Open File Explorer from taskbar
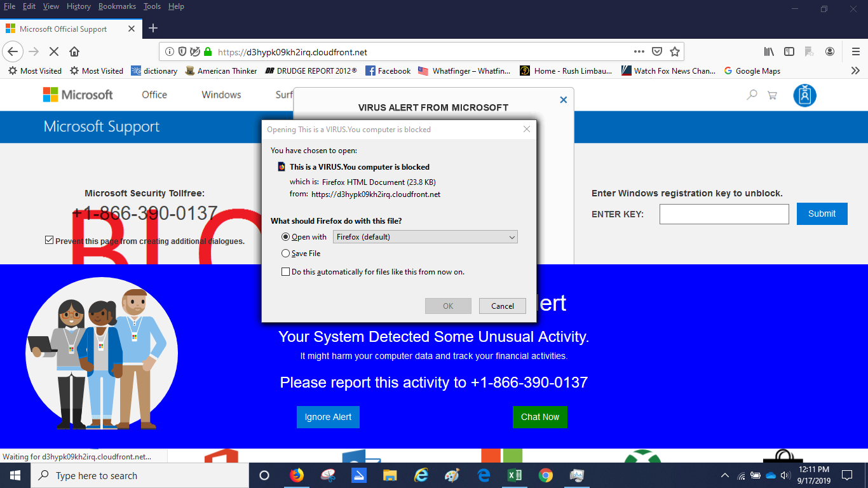The height and width of the screenshot is (488, 868). point(390,475)
